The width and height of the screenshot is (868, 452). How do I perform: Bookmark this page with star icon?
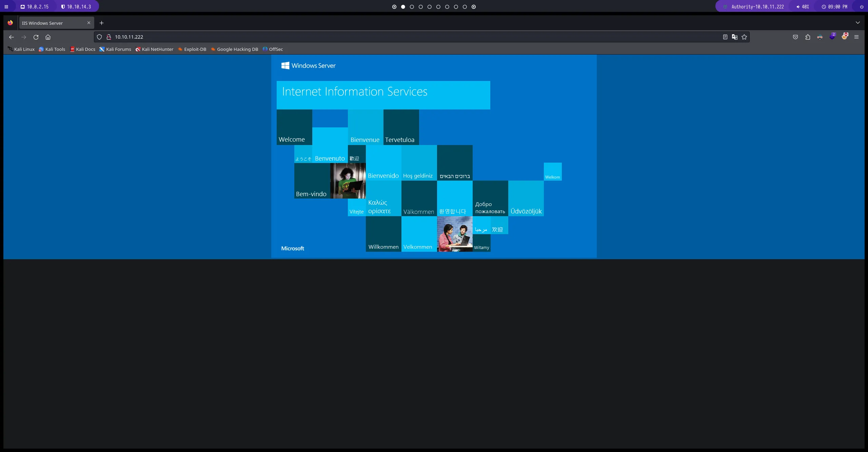[744, 37]
